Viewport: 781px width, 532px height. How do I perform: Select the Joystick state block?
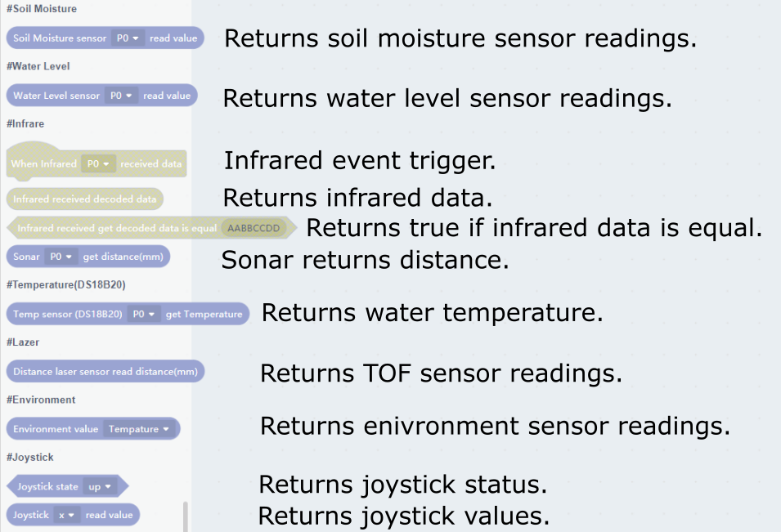[47, 486]
